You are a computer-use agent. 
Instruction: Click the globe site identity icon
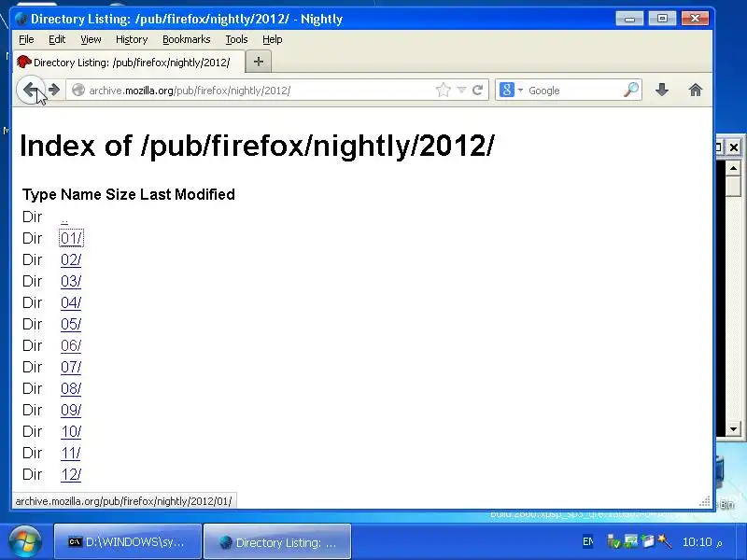point(78,90)
